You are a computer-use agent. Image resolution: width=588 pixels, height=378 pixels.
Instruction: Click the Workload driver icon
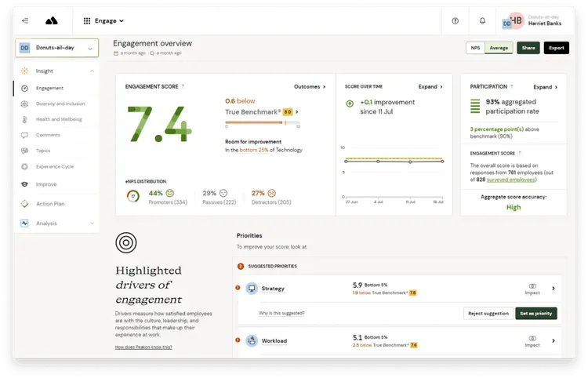coord(252,340)
